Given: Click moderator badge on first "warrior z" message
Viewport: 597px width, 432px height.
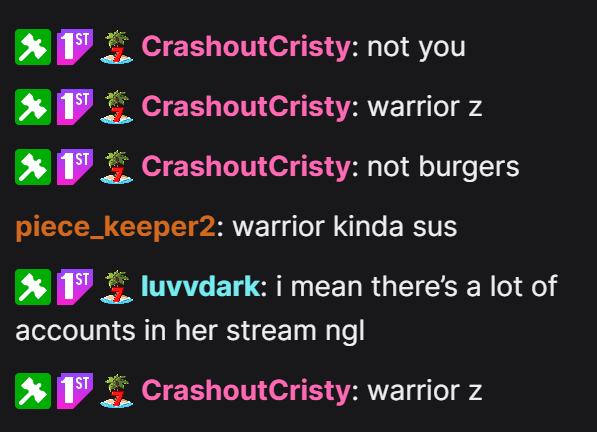Looking at the screenshot, I should point(33,107).
